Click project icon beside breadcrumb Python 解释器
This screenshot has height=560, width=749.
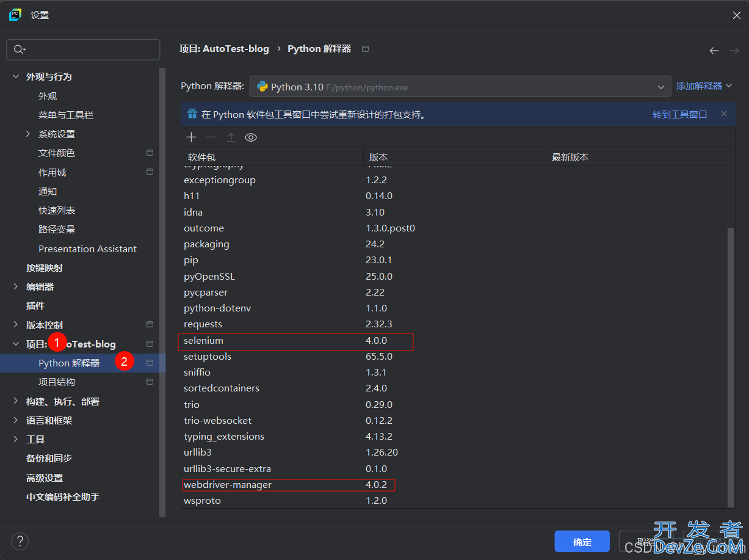(365, 48)
